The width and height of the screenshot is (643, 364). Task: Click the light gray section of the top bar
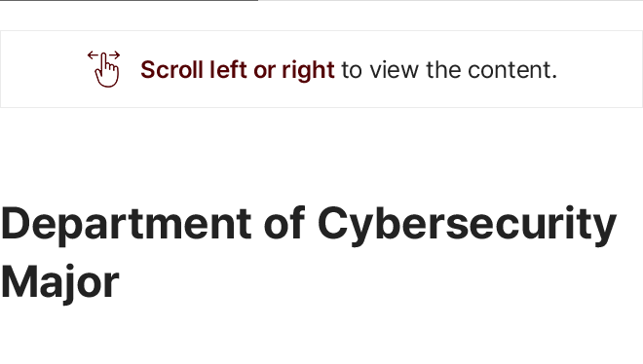pos(450,0)
